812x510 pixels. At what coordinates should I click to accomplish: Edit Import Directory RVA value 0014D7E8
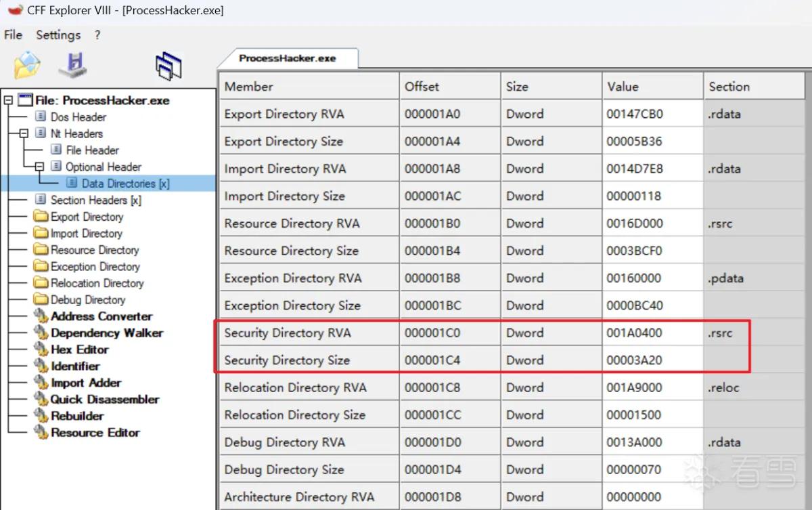[653, 169]
